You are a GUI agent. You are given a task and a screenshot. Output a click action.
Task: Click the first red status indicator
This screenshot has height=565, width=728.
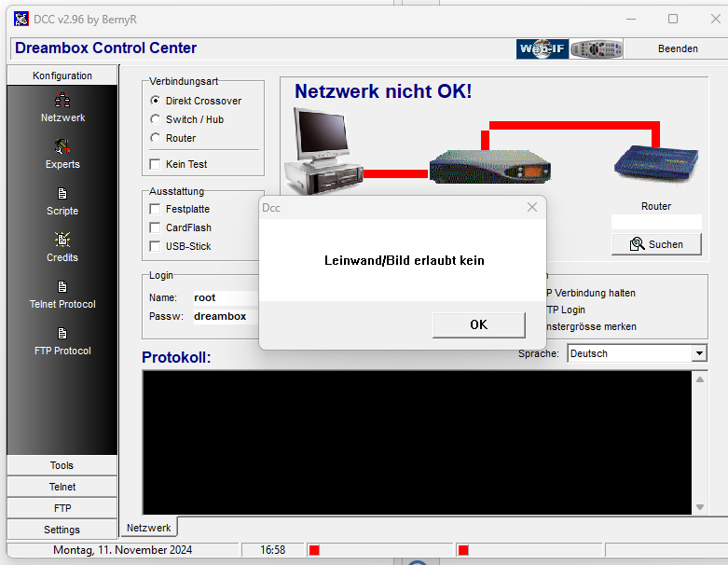(x=314, y=550)
